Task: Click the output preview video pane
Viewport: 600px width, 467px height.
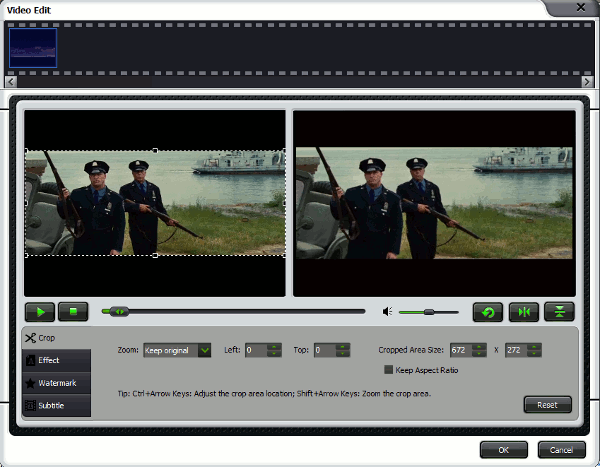Action: 434,203
